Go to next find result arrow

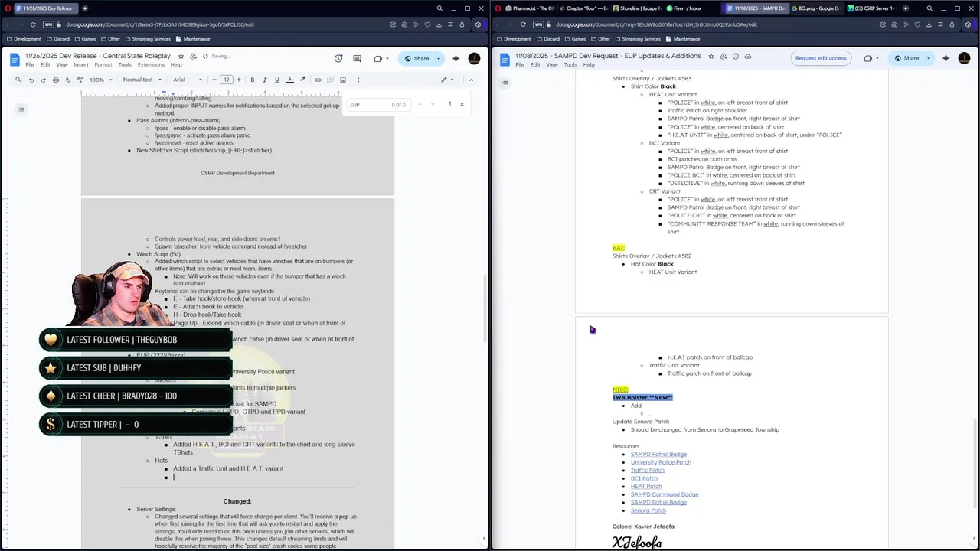pyautogui.click(x=433, y=105)
